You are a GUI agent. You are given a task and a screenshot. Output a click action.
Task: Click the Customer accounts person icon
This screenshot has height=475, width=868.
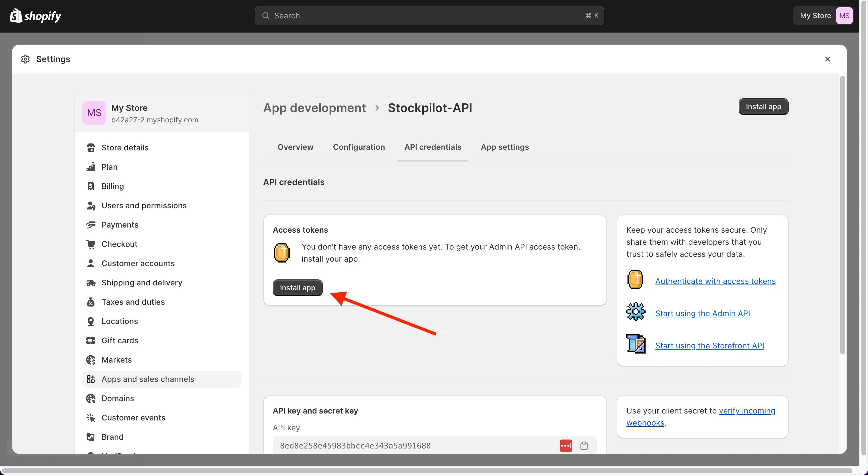tap(91, 263)
